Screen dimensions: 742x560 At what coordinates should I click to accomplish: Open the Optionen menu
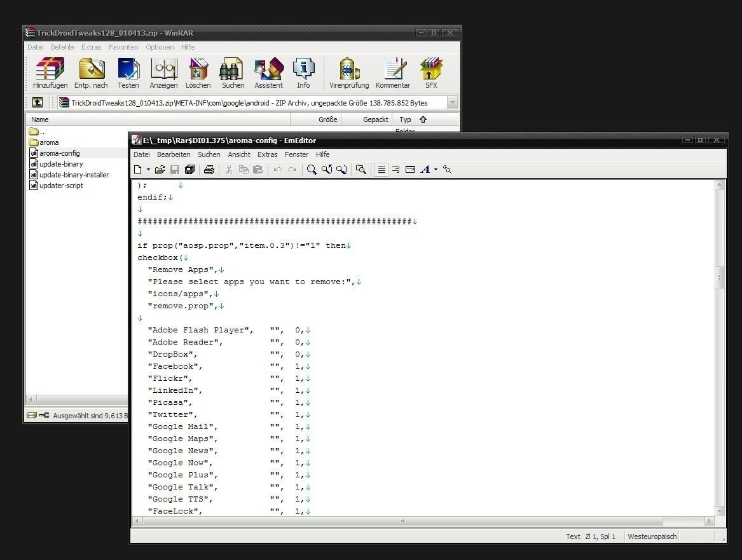[160, 47]
